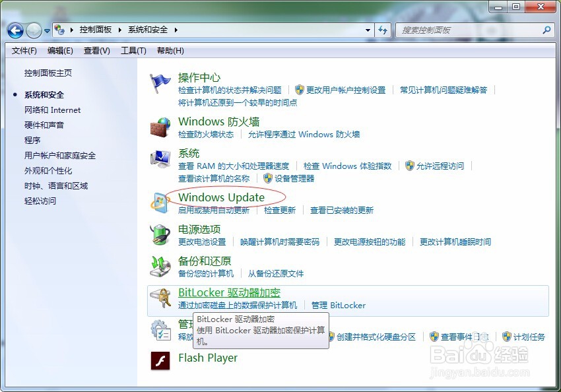
Task: Open BitLocker 驱动器加密 heading
Action: click(x=229, y=292)
